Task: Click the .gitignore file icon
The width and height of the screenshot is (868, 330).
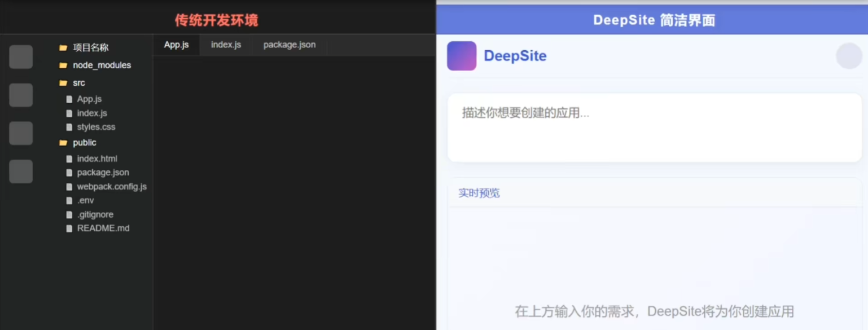Action: click(x=68, y=214)
